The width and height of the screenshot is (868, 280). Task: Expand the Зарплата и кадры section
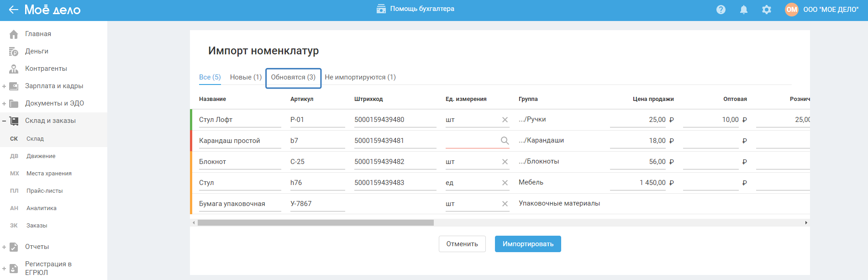4,86
